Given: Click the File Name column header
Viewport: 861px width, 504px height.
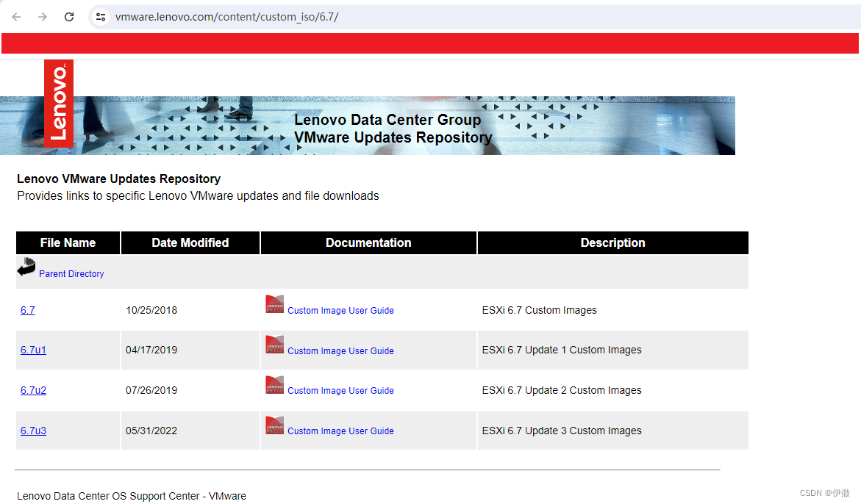Looking at the screenshot, I should point(68,242).
